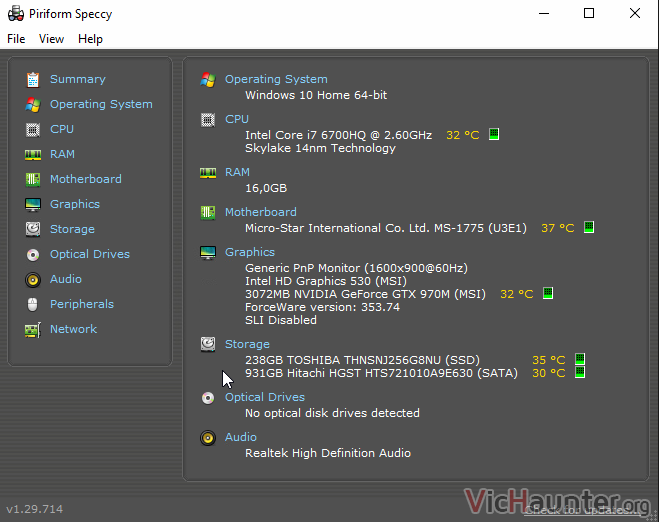Image resolution: width=659 pixels, height=522 pixels.
Task: Click the CPU heading link in the summary
Action: 237,119
